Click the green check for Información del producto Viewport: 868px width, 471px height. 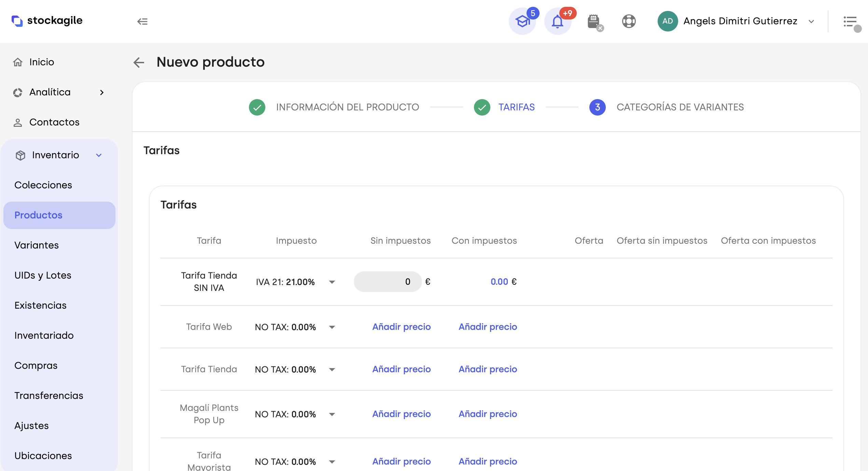(x=257, y=107)
